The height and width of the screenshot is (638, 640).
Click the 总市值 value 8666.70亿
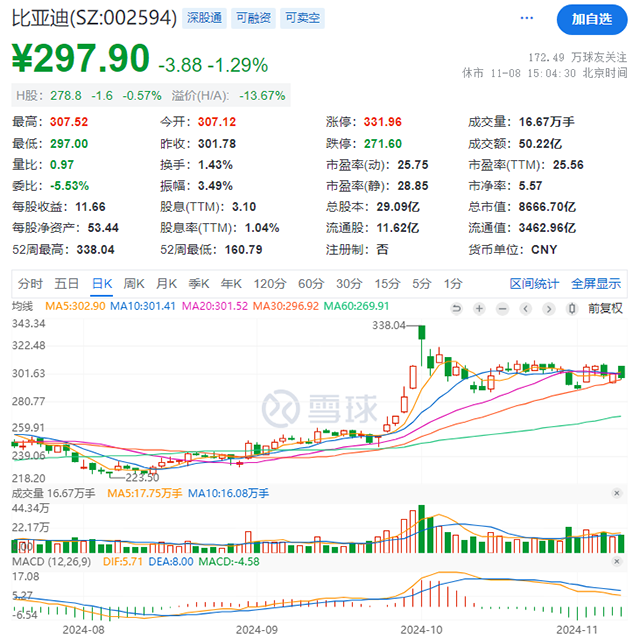tap(547, 207)
